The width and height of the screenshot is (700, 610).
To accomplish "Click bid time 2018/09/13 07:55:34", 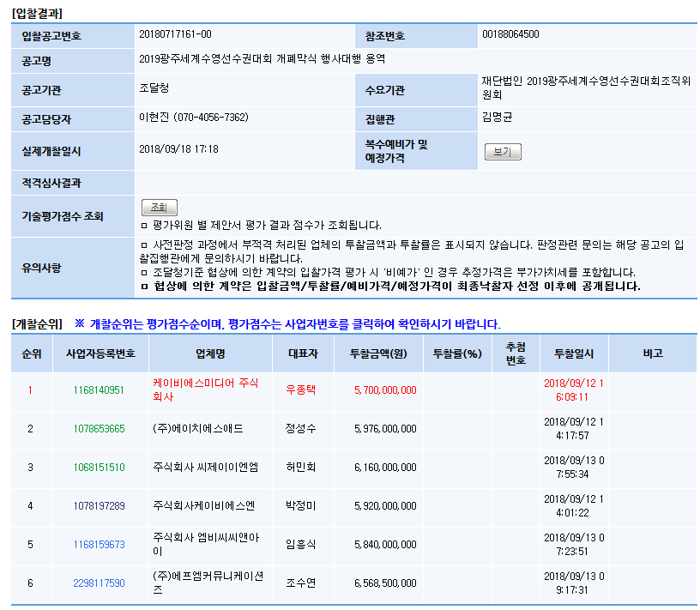I will [x=574, y=468].
